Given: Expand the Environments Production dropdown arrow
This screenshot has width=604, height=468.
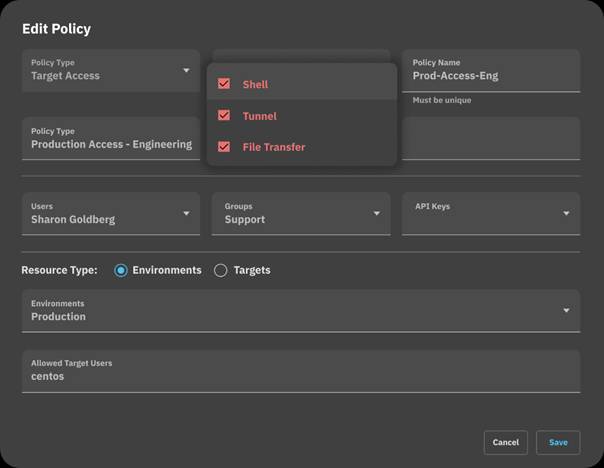Looking at the screenshot, I should point(566,310).
